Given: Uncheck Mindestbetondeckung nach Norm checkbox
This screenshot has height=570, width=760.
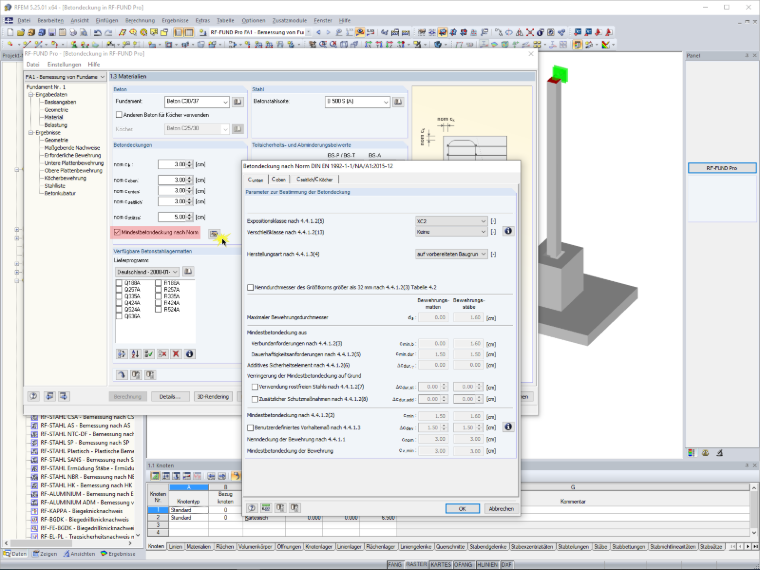Looking at the screenshot, I should coord(117,233).
